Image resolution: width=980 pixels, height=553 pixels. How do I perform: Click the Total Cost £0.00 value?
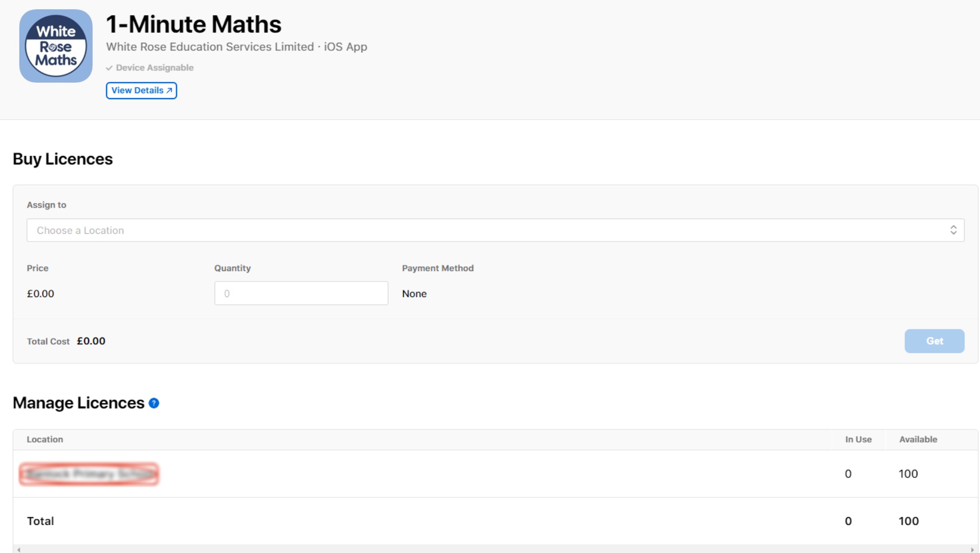(x=91, y=341)
